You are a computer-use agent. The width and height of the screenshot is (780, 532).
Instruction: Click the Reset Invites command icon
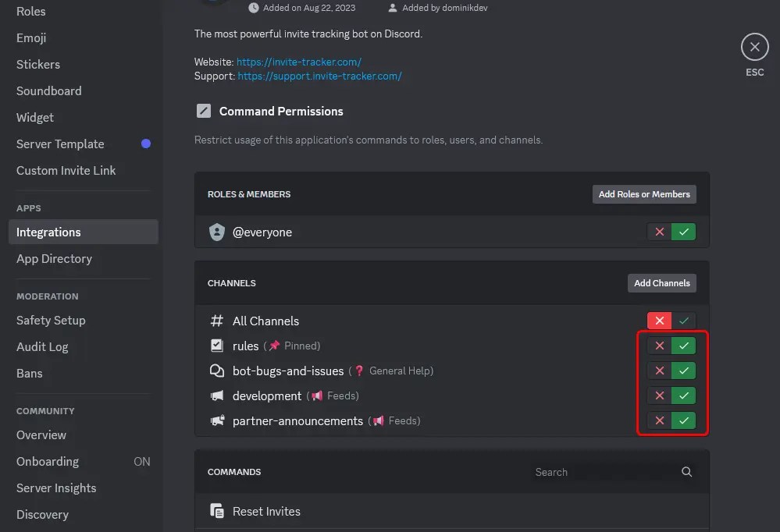pyautogui.click(x=216, y=511)
